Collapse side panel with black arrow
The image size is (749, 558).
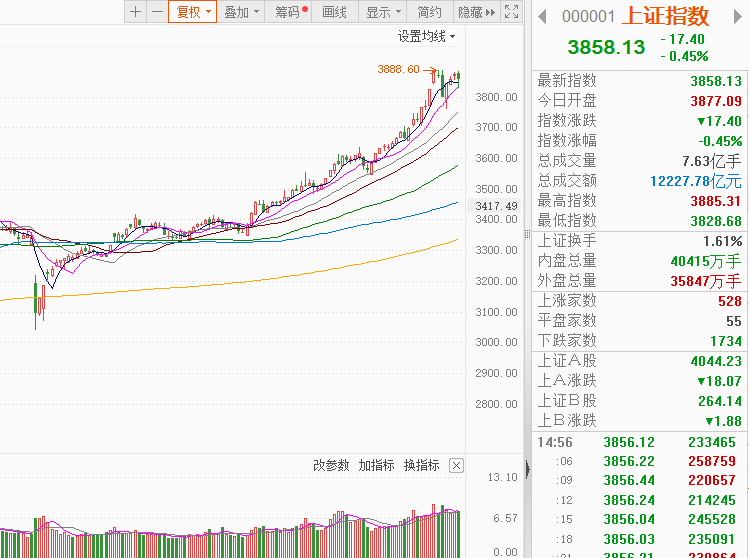coord(527,469)
